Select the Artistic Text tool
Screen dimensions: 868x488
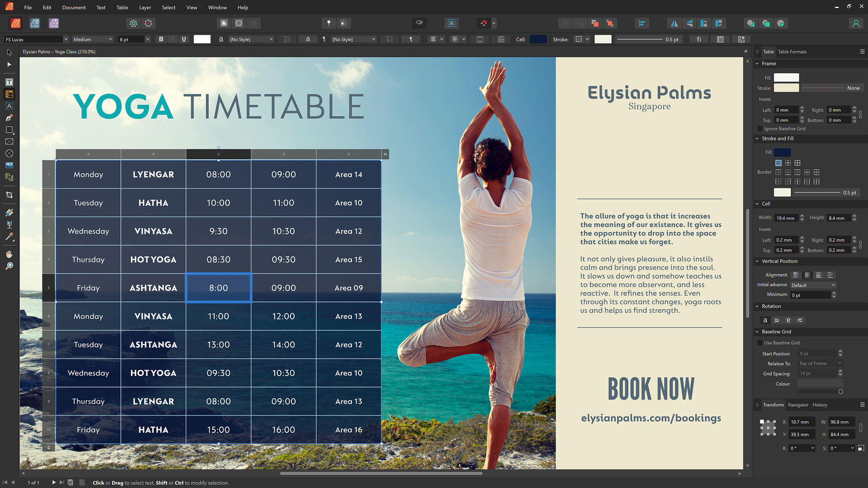coord(9,106)
